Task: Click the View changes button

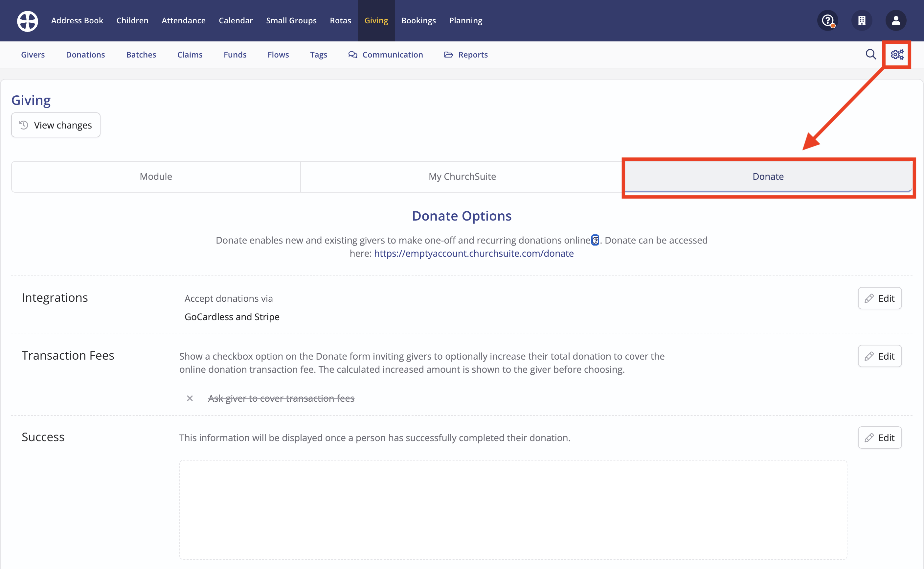Action: [x=56, y=125]
